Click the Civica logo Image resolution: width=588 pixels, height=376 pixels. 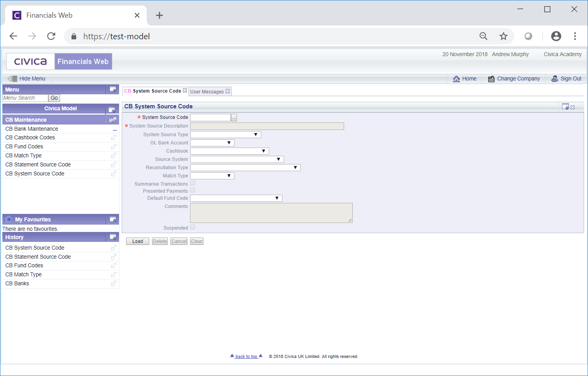[x=31, y=62]
